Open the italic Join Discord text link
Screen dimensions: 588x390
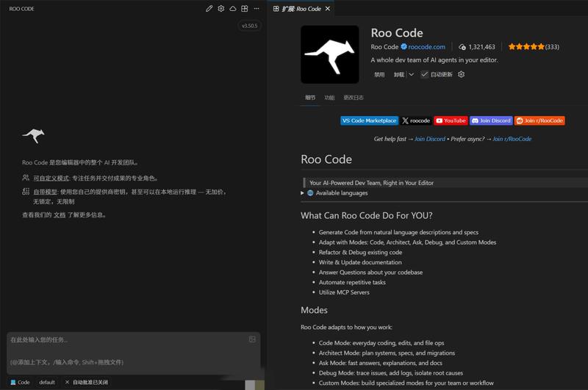[x=430, y=139]
